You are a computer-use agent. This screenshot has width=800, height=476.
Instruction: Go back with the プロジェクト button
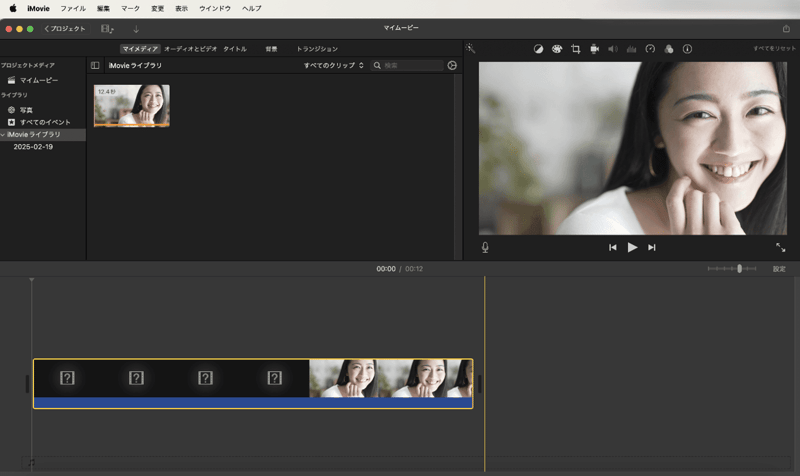pos(65,29)
